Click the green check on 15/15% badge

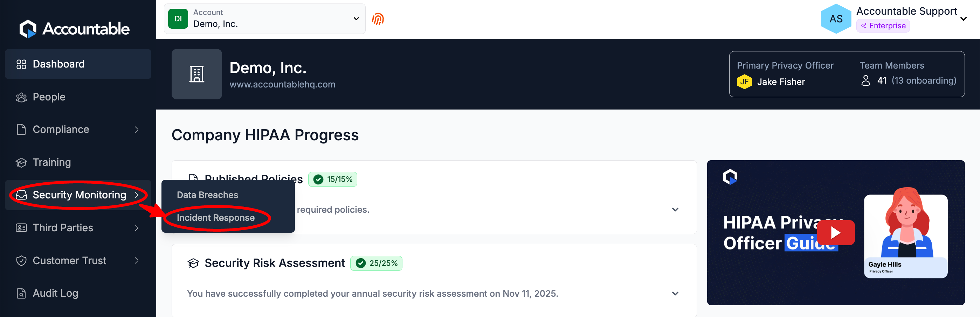pyautogui.click(x=318, y=179)
